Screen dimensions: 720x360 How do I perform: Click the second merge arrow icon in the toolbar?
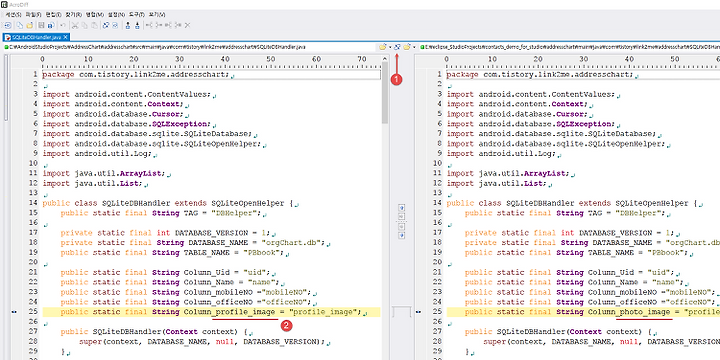tap(158, 25)
